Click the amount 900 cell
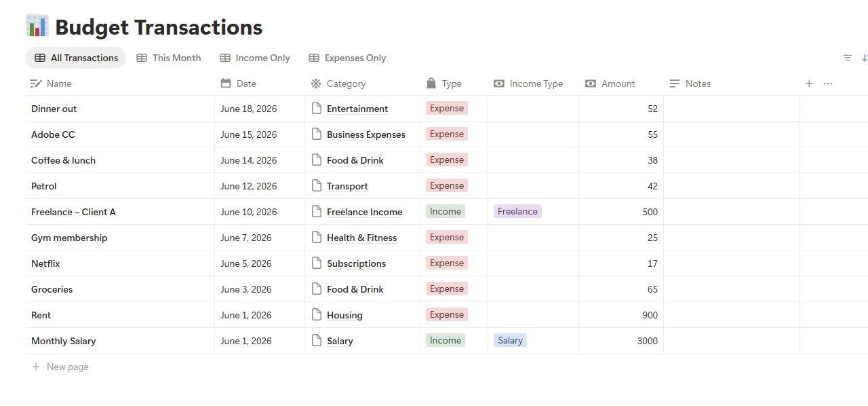 coord(622,315)
